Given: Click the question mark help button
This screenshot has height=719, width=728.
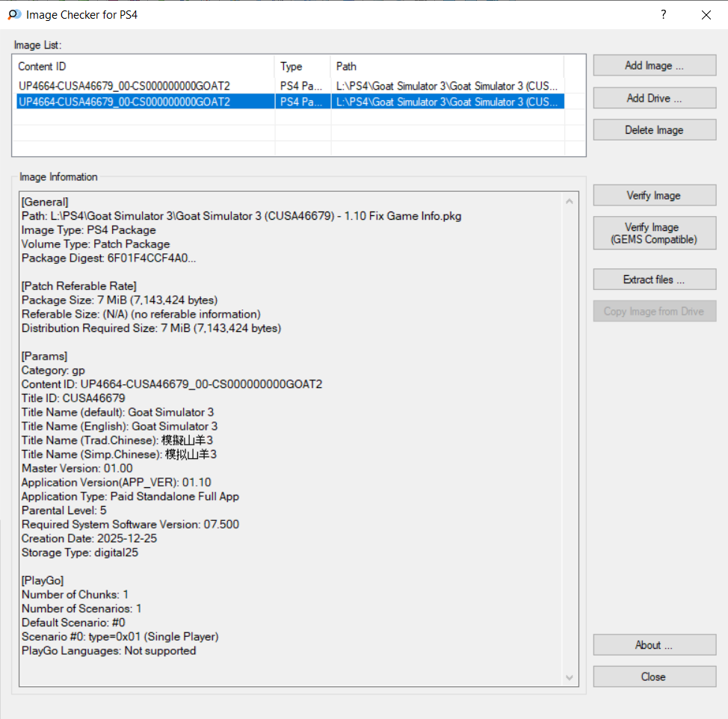Looking at the screenshot, I should (663, 14).
